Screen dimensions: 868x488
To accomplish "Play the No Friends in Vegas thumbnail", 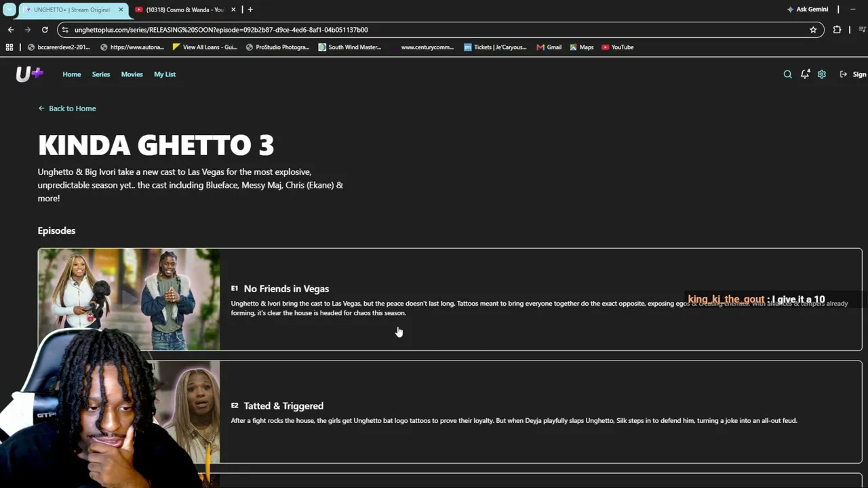I will pos(129,300).
